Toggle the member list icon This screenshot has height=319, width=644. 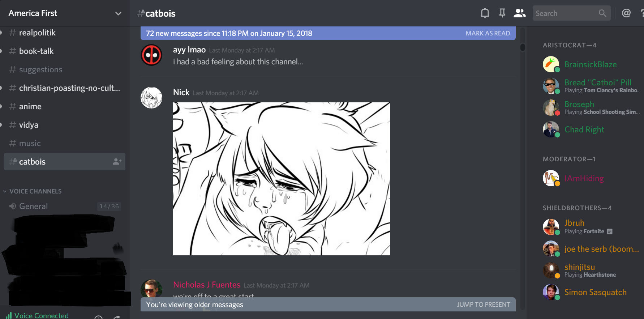(520, 13)
